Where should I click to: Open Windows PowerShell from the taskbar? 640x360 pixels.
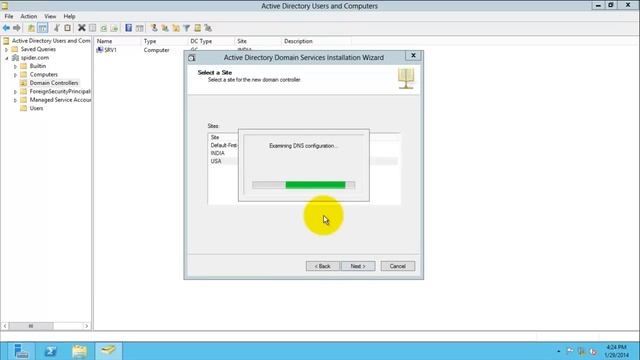(51, 351)
